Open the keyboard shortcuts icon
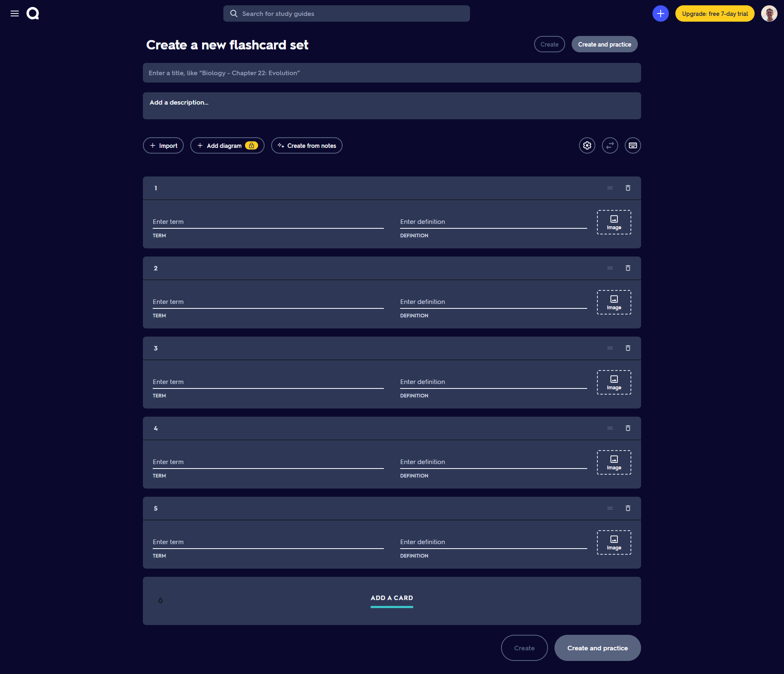Screen dimensions: 784x674 pos(633,145)
